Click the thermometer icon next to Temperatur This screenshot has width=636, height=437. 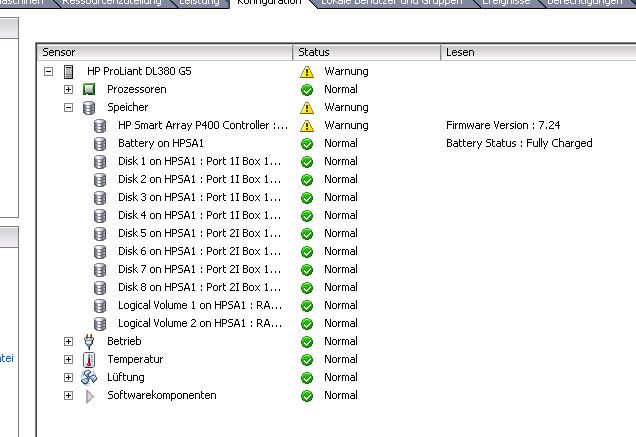coord(89,360)
